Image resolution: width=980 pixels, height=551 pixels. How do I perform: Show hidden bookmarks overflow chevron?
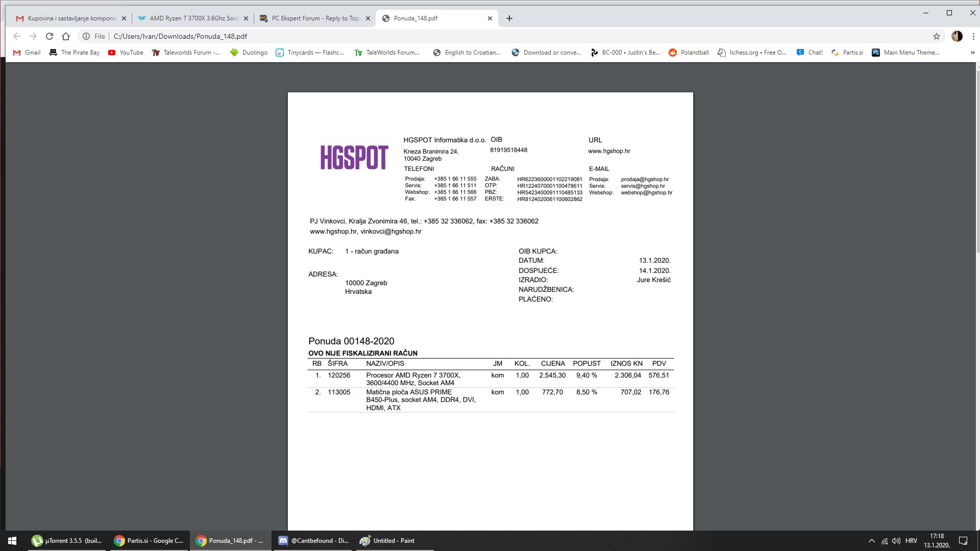tap(972, 53)
